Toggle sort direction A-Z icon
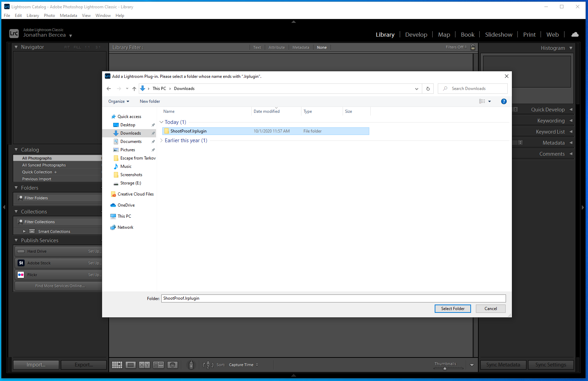The image size is (588, 381). (208, 365)
